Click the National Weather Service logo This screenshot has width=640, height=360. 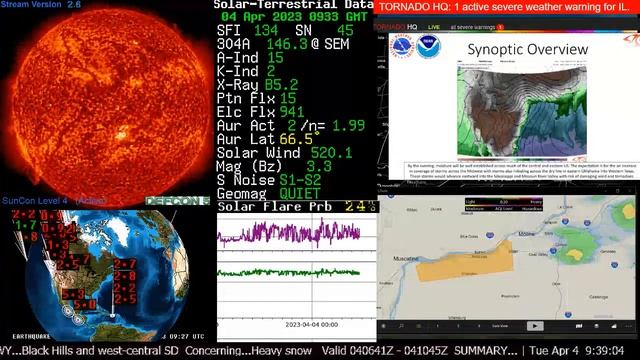[402, 47]
